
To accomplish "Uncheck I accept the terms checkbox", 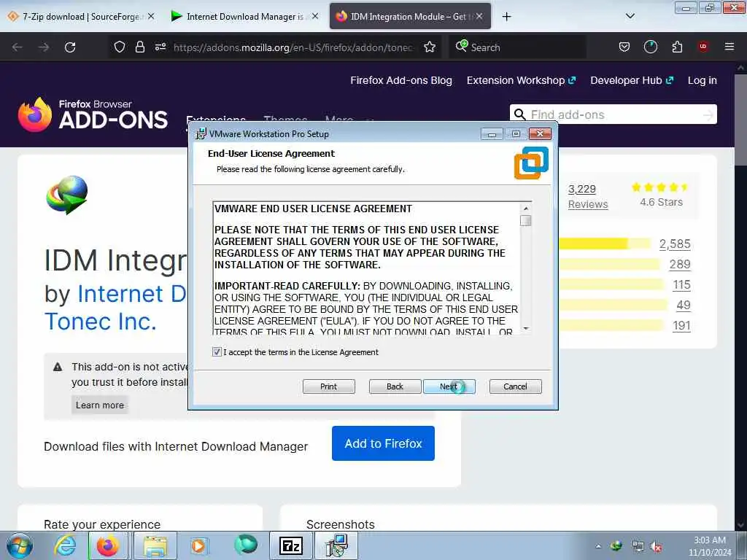I will 217,352.
